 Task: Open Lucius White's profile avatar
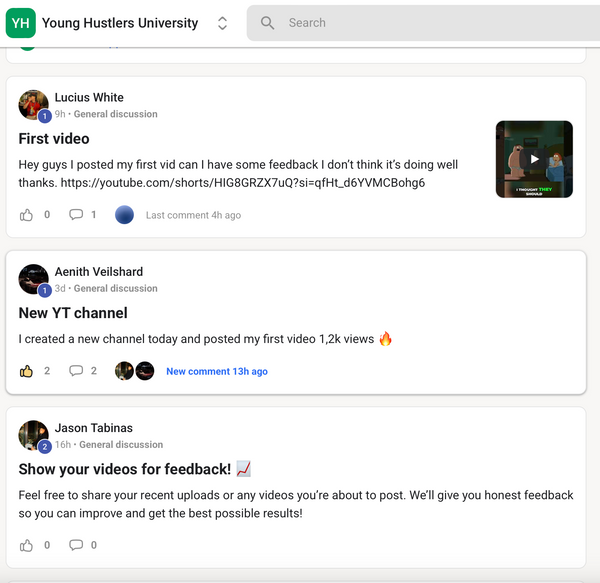point(33,105)
